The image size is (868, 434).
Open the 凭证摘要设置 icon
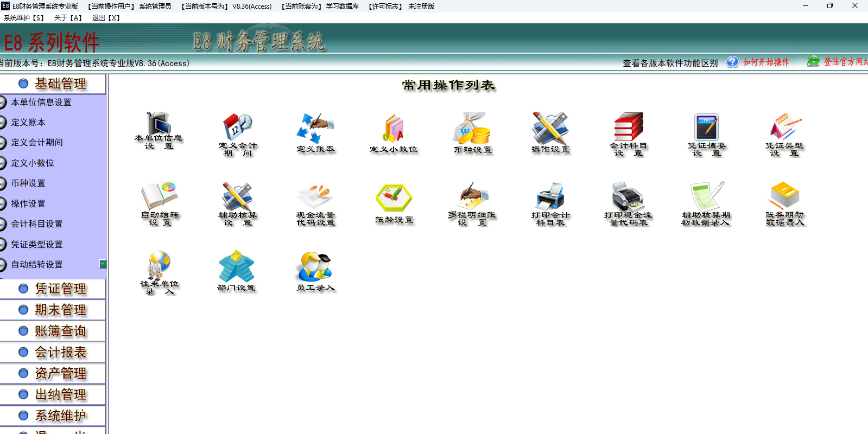(x=706, y=127)
